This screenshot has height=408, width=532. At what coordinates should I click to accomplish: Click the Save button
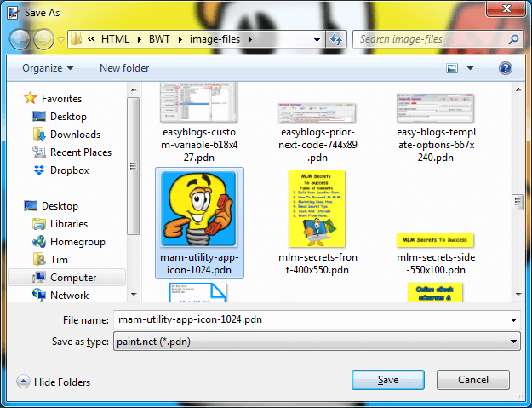tap(388, 380)
